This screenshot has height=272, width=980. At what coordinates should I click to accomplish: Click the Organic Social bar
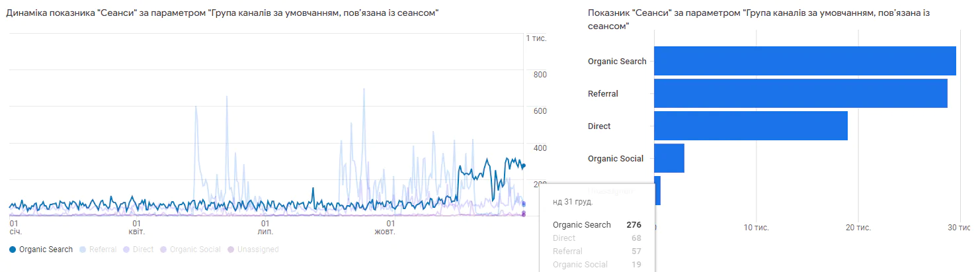pyautogui.click(x=669, y=158)
